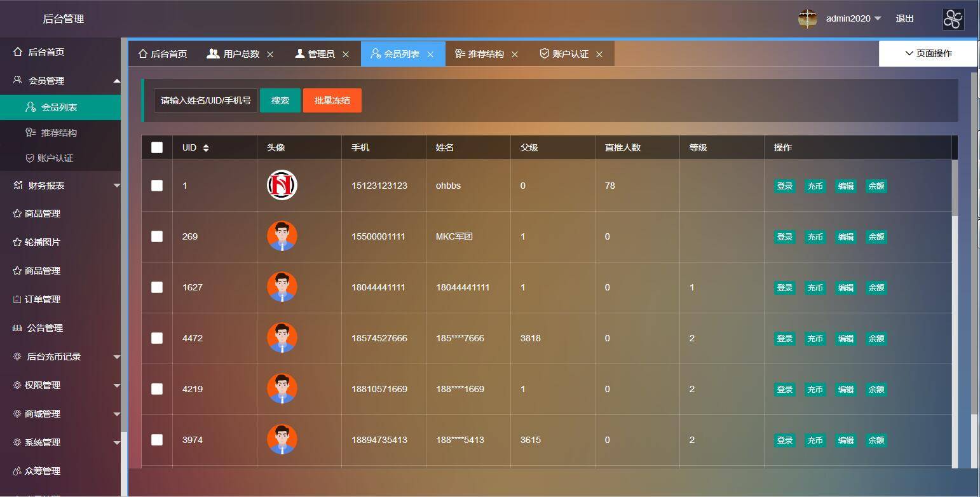Image resolution: width=980 pixels, height=497 pixels.
Task: Click the UID column sort arrows
Action: pyautogui.click(x=206, y=147)
